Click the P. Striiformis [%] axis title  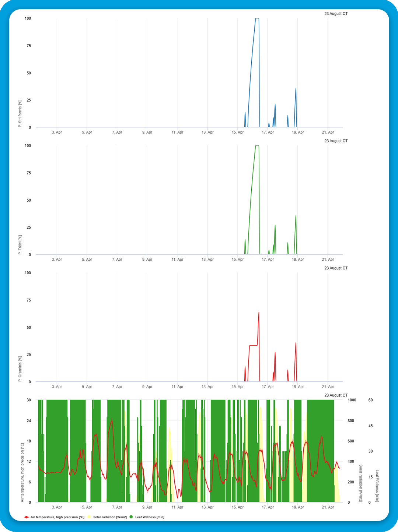pos(20,113)
